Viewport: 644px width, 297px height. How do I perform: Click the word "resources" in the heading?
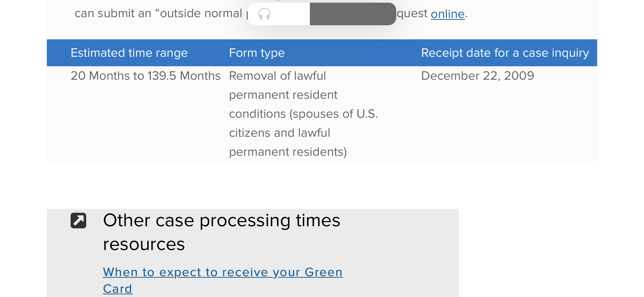[x=144, y=244]
